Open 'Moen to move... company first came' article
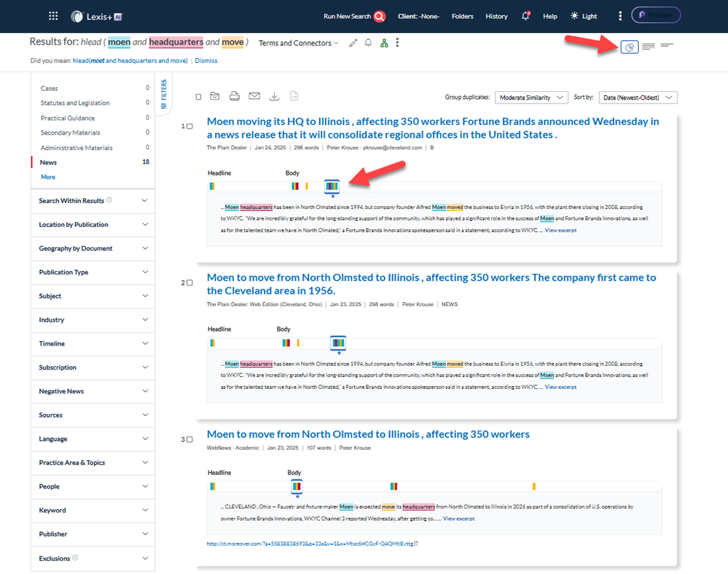This screenshot has height=574, width=728. (432, 284)
